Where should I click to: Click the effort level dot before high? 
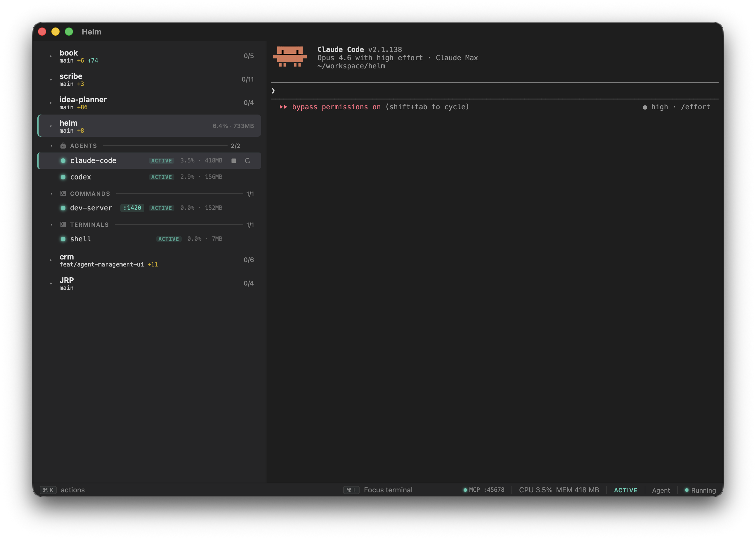(x=645, y=107)
